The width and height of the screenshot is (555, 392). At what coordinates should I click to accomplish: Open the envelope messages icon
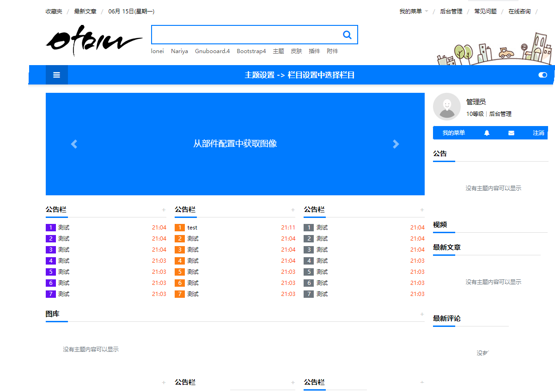coord(511,133)
